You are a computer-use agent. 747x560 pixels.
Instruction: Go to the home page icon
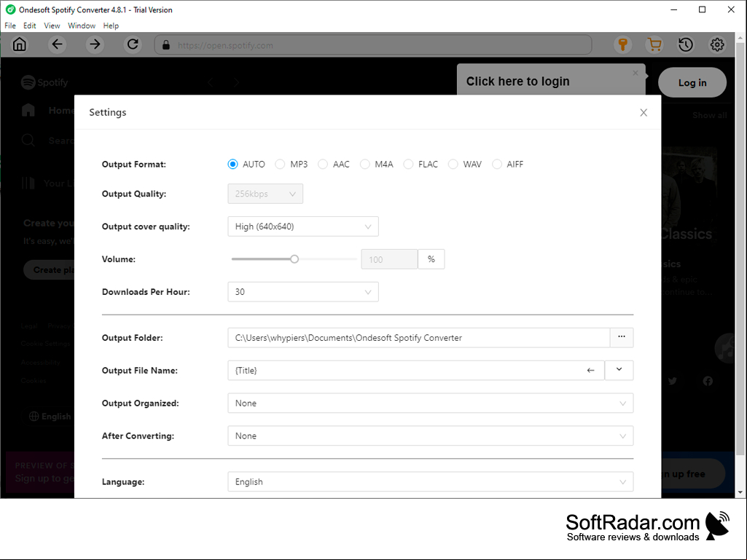20,44
